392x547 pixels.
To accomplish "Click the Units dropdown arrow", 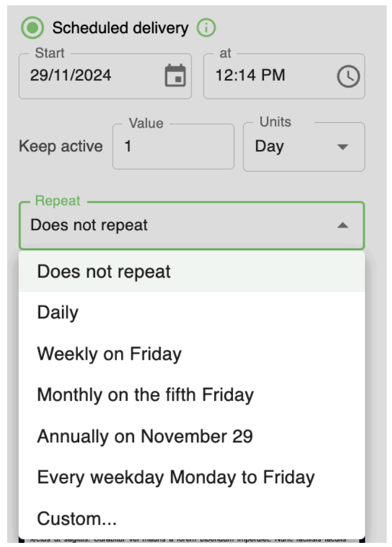I will click(342, 147).
